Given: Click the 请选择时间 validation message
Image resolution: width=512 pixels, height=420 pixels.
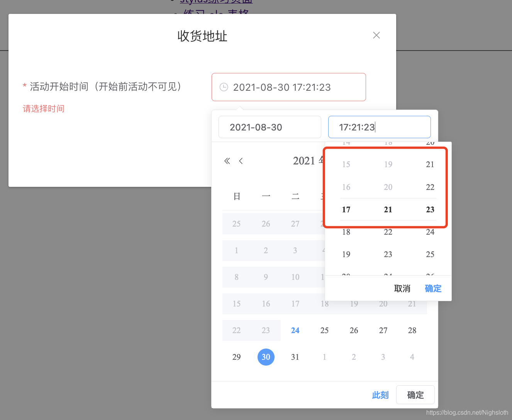Looking at the screenshot, I should [44, 109].
